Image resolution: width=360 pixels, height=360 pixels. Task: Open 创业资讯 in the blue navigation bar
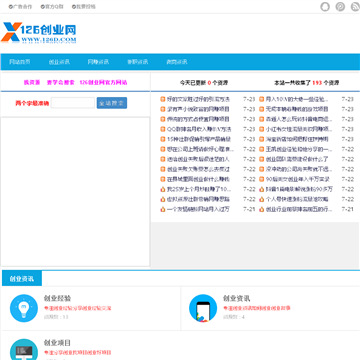59,62
